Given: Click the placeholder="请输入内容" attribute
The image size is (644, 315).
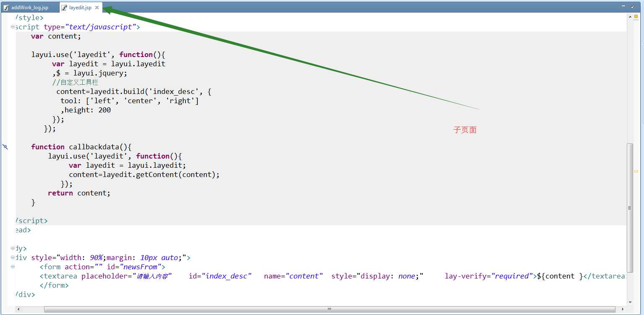Looking at the screenshot, I should click(126, 276).
